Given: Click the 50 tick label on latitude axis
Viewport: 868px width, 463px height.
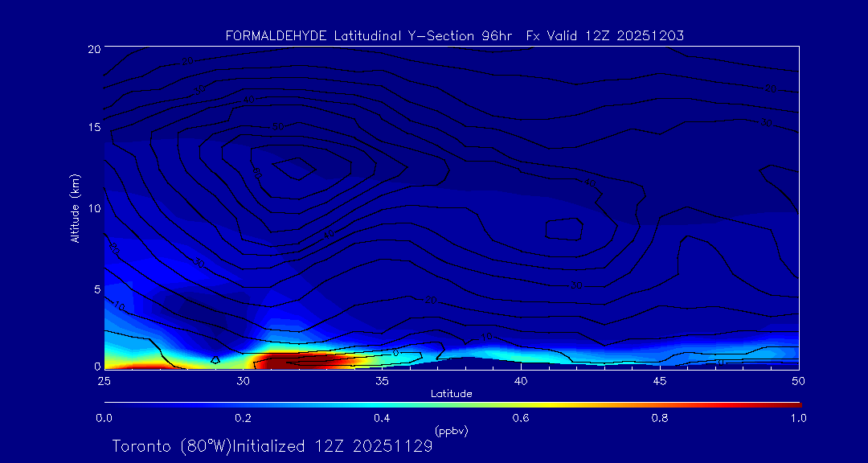Looking at the screenshot, I should click(798, 379).
